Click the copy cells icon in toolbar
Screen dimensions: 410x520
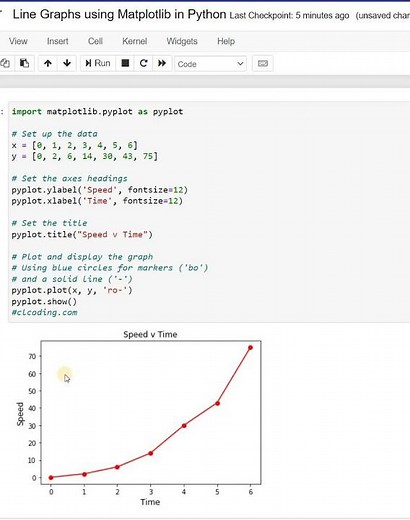[x=5, y=63]
